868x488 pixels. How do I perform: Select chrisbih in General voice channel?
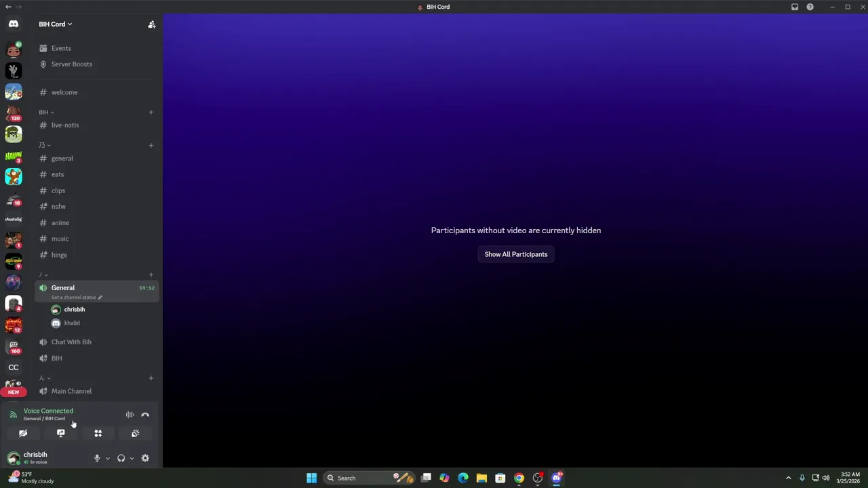pyautogui.click(x=103, y=309)
